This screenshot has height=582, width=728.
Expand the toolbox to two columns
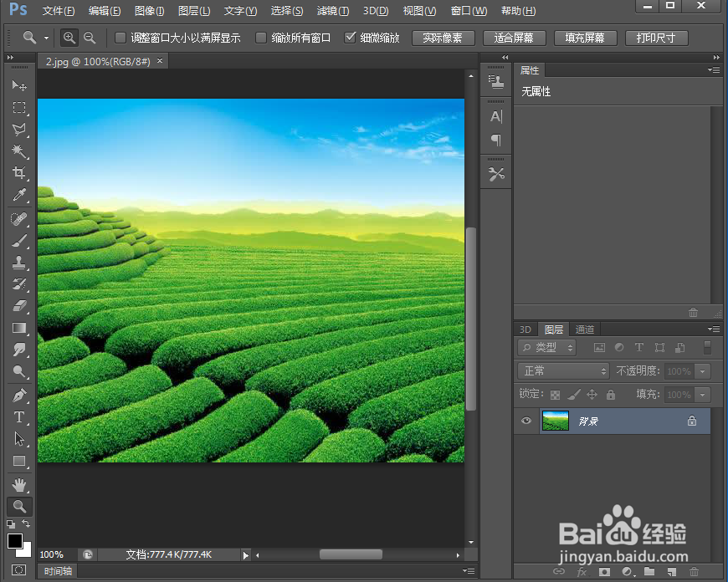click(10, 57)
